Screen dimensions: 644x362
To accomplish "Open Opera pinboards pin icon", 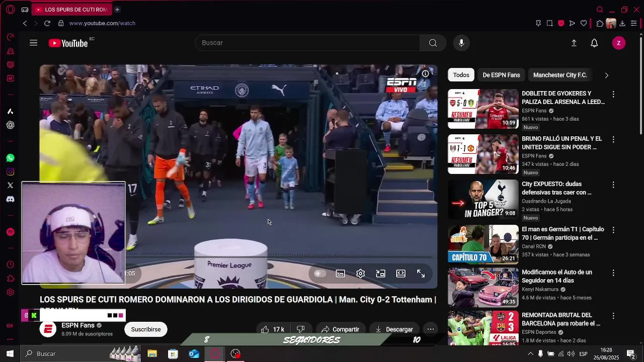I will point(538,23).
